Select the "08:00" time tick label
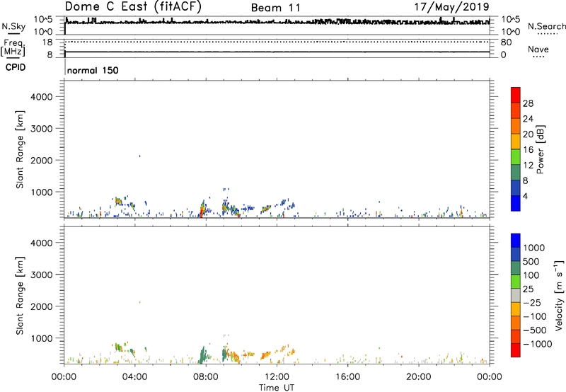 point(206,377)
